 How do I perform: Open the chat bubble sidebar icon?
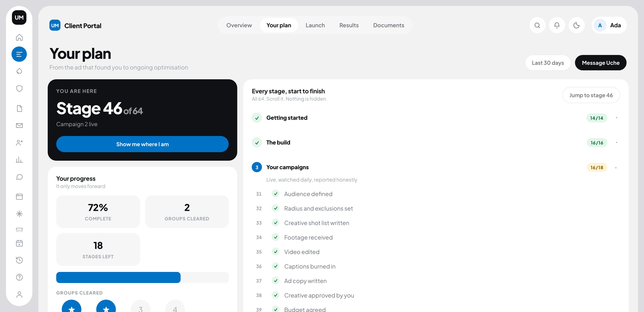point(19,177)
